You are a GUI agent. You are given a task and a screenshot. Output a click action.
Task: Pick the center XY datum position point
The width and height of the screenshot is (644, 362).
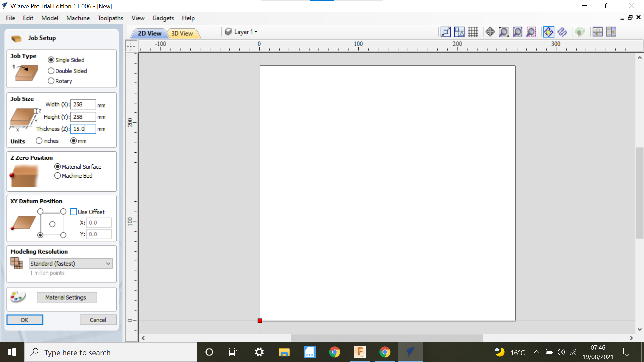tap(52, 223)
